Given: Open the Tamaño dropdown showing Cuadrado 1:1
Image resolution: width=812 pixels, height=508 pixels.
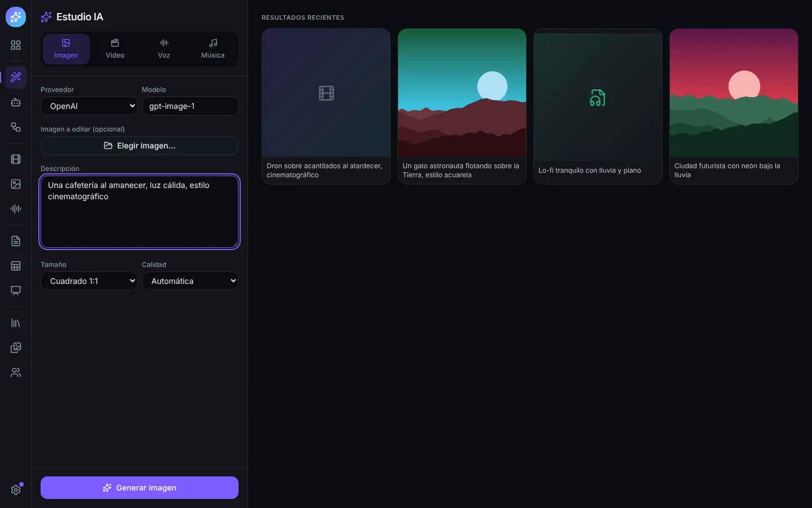Looking at the screenshot, I should (x=89, y=281).
